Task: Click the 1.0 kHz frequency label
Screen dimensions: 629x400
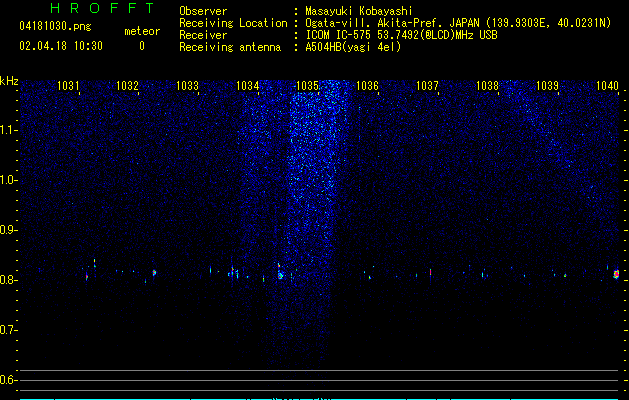Action: click(8, 180)
